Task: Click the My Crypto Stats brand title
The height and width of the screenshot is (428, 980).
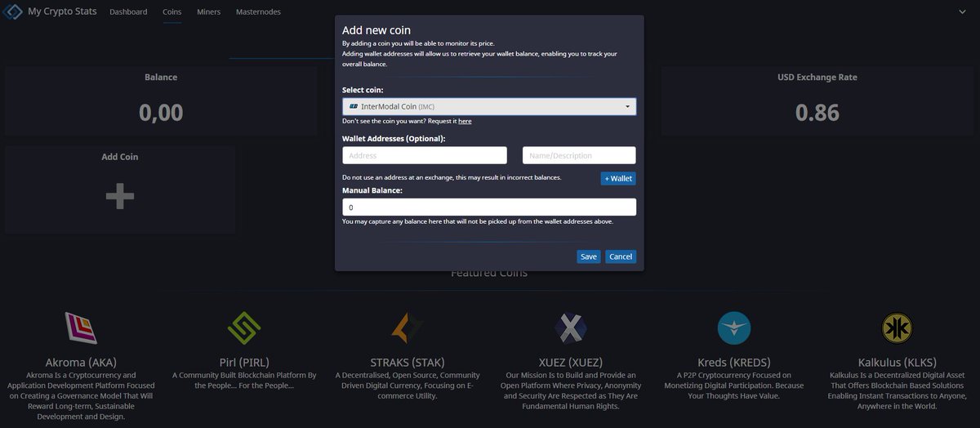Action: [x=63, y=12]
